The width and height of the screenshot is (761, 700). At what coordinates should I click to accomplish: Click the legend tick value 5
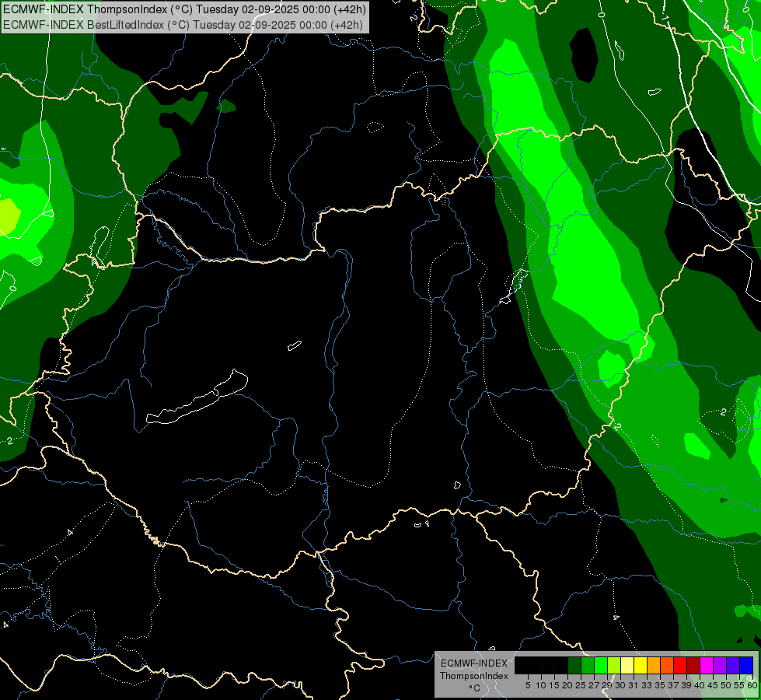point(528,685)
